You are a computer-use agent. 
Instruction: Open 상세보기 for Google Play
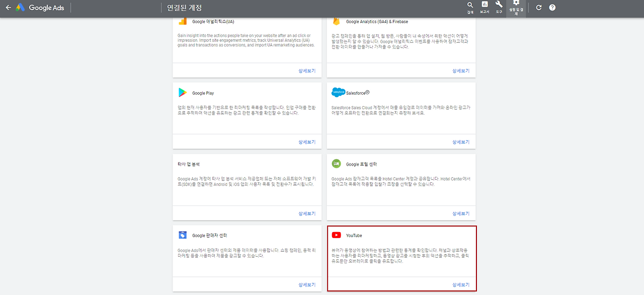[307, 142]
